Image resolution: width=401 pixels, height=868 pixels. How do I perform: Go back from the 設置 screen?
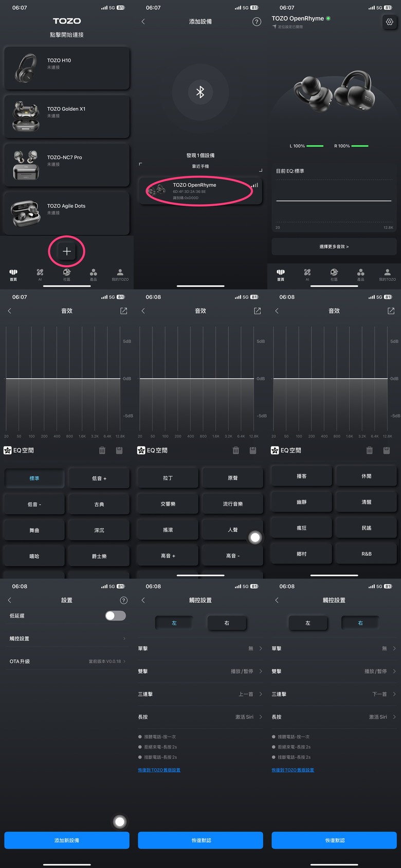(9, 600)
